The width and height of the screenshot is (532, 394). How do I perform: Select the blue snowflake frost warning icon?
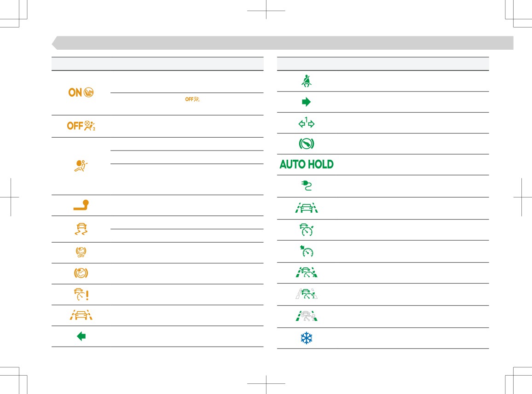coord(306,338)
